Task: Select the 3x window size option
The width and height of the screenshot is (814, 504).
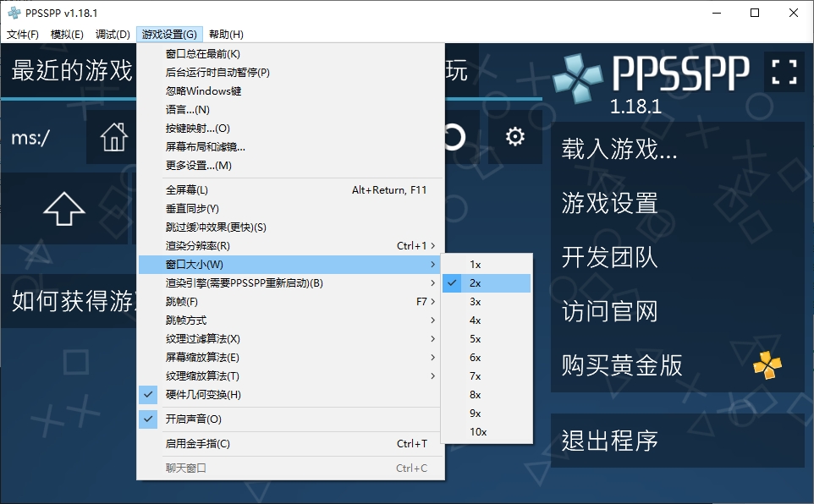Action: point(476,302)
